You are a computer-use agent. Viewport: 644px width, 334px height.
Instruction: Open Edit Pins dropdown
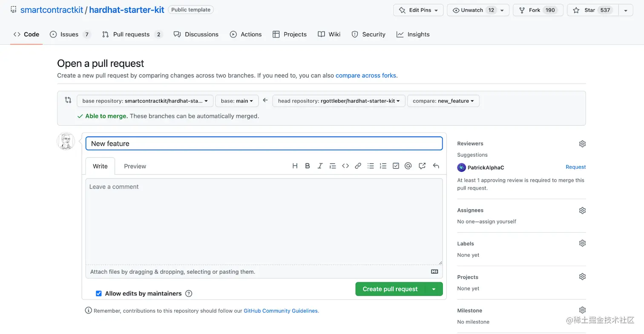click(418, 10)
